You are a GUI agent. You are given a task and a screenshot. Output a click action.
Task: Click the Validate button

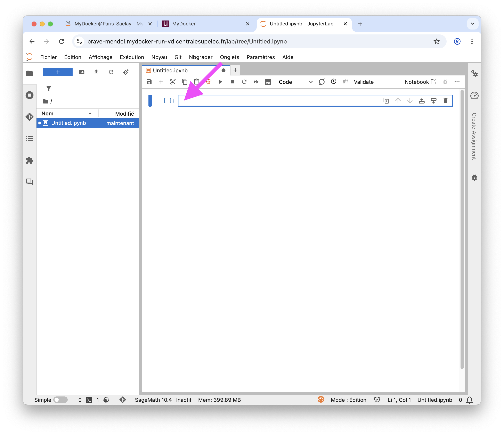coord(363,82)
